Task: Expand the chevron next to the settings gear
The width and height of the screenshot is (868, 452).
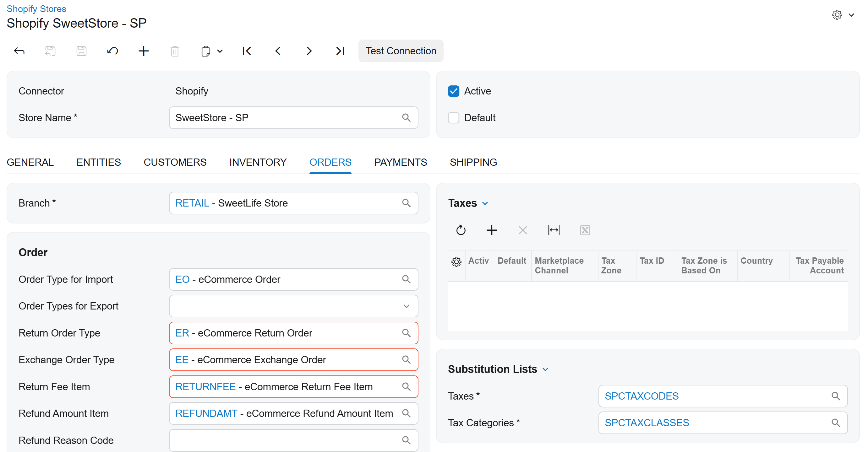Action: click(851, 15)
